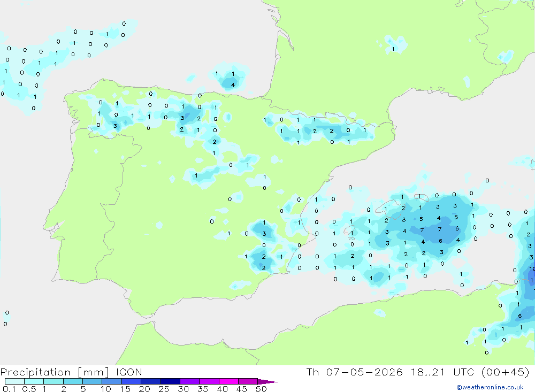Image resolution: width=535 pixels, height=392 pixels.
Task: Click the legend label '50'
Action: (261, 389)
